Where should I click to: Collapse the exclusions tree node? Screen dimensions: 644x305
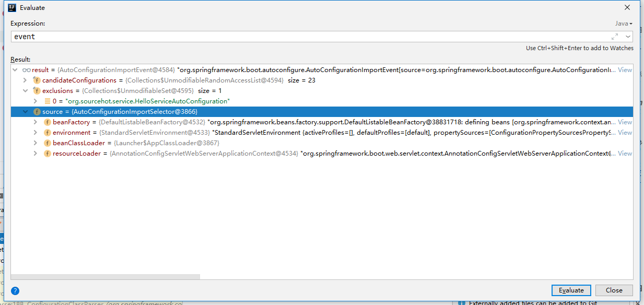(x=25, y=91)
